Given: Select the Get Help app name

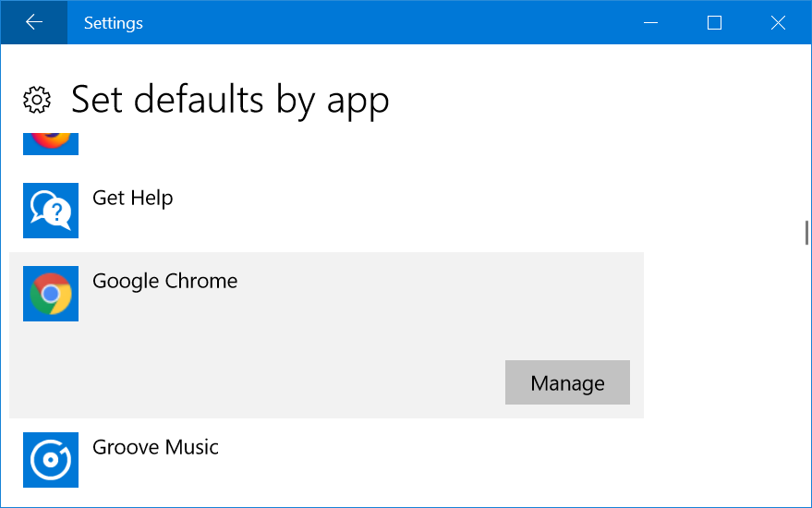Looking at the screenshot, I should pos(132,198).
